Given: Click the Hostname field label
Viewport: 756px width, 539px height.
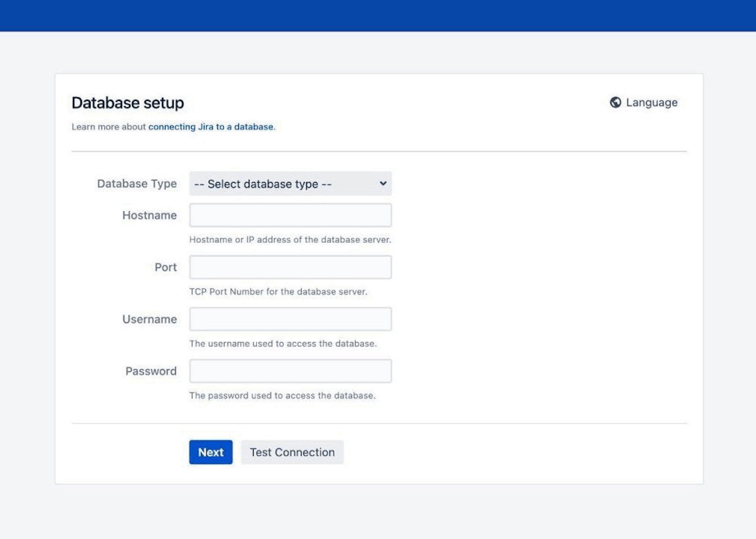Looking at the screenshot, I should coord(149,215).
